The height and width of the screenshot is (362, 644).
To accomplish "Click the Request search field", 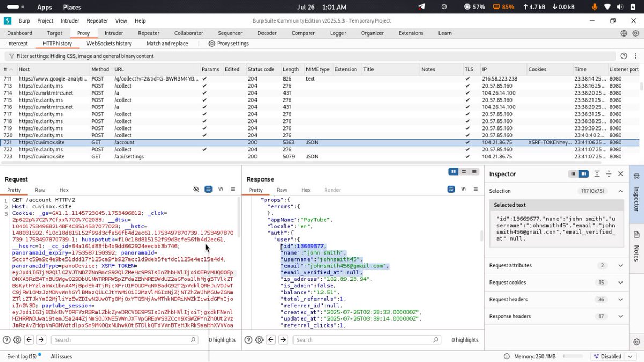I will point(125,340).
